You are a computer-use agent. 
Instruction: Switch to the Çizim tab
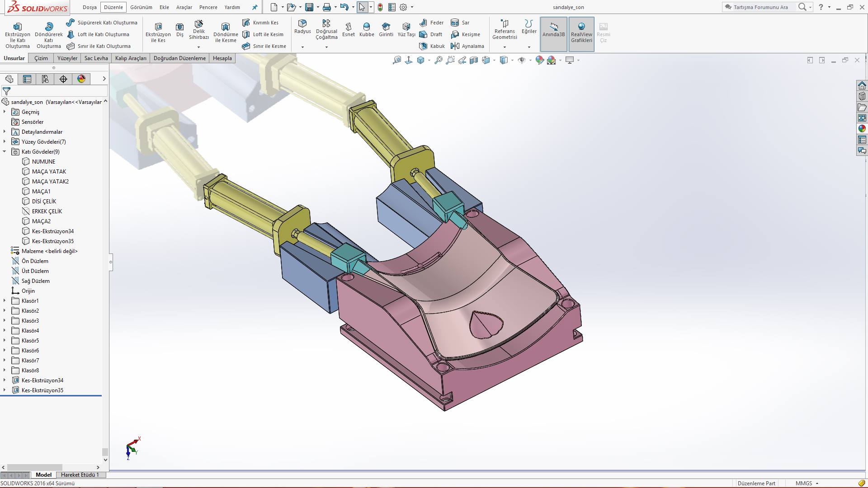[41, 58]
